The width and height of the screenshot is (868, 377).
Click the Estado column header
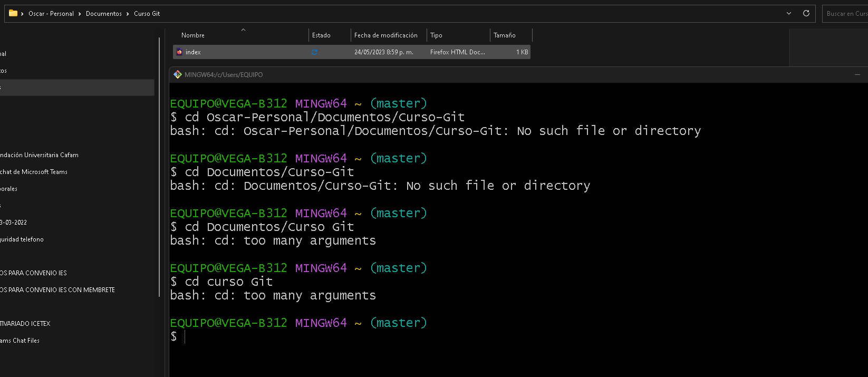click(321, 35)
